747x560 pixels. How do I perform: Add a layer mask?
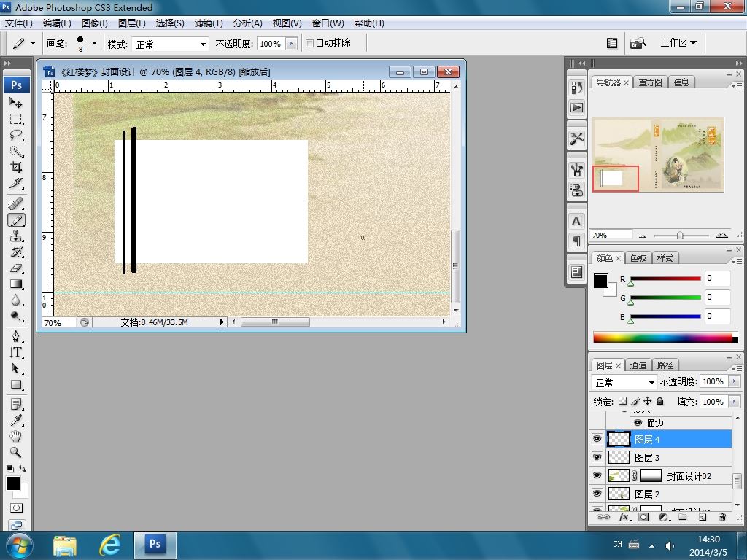[643, 517]
